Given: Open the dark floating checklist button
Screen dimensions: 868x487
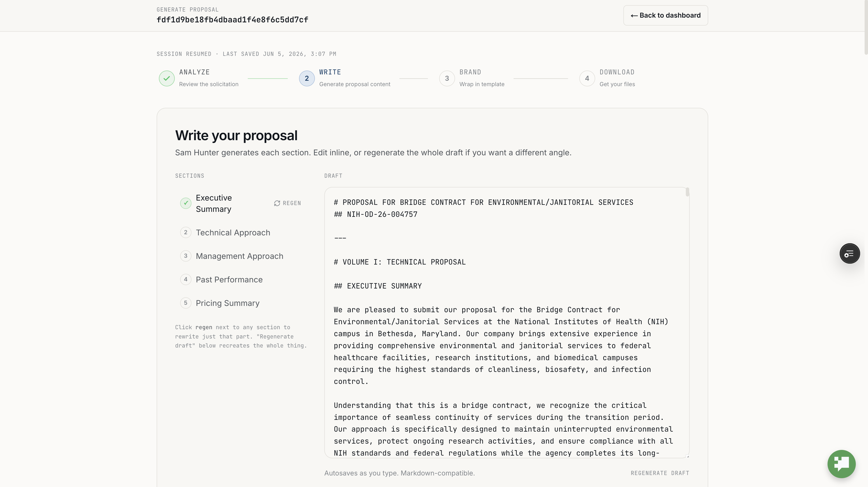Looking at the screenshot, I should pos(849,253).
